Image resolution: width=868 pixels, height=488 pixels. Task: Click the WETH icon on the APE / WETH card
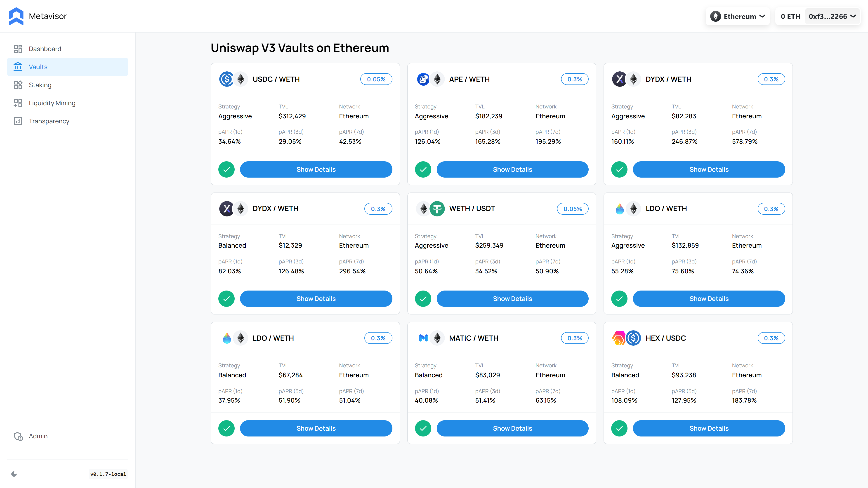[437, 79]
